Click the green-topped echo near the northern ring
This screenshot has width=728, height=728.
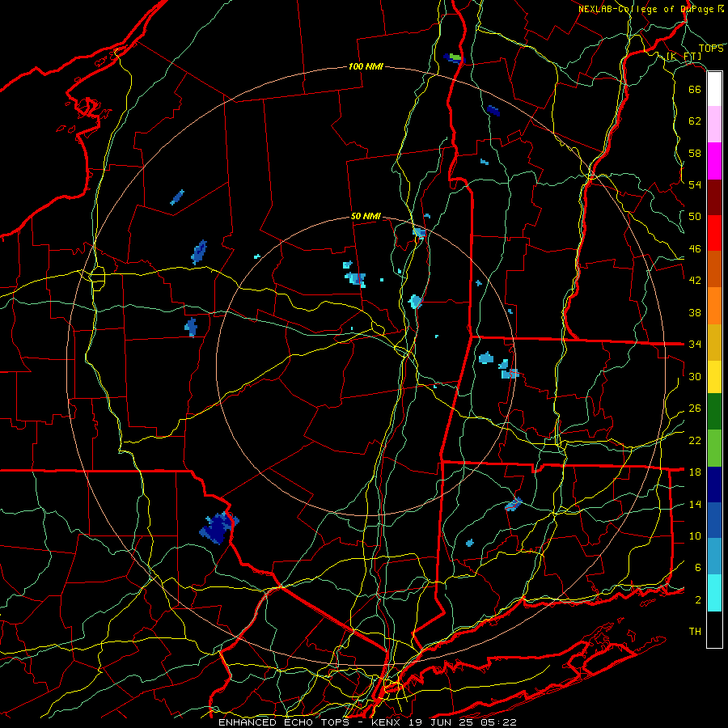point(455,58)
